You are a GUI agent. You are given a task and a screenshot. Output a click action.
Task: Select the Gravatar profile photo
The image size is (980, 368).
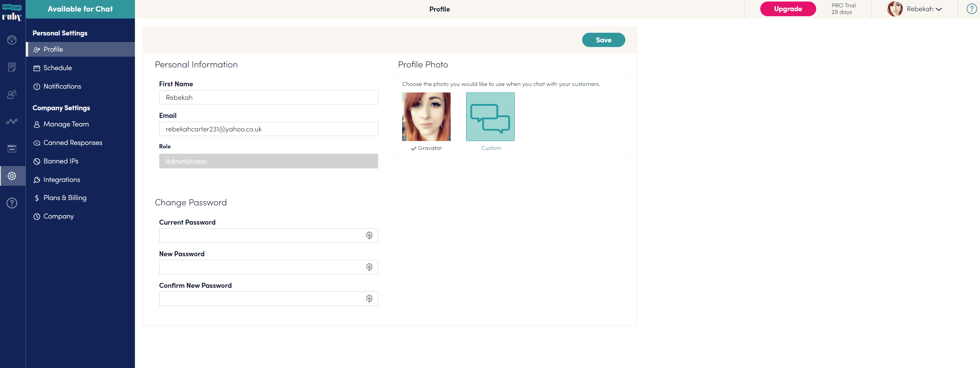[x=426, y=116]
